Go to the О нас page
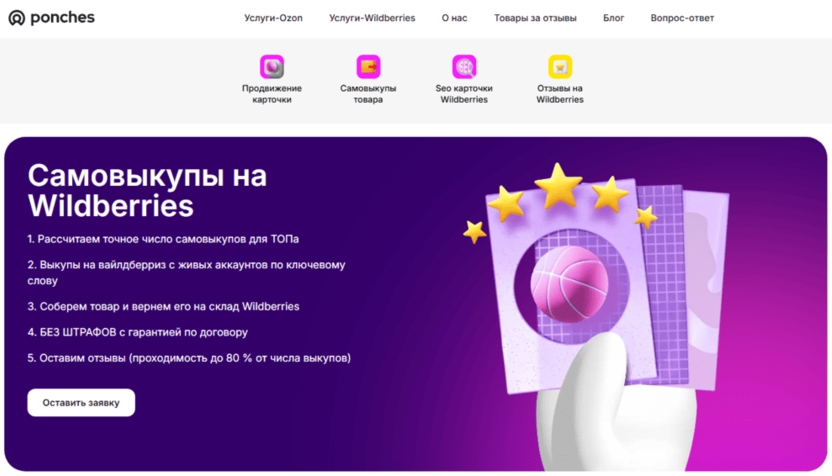Image resolution: width=832 pixels, height=476 pixels. (454, 18)
